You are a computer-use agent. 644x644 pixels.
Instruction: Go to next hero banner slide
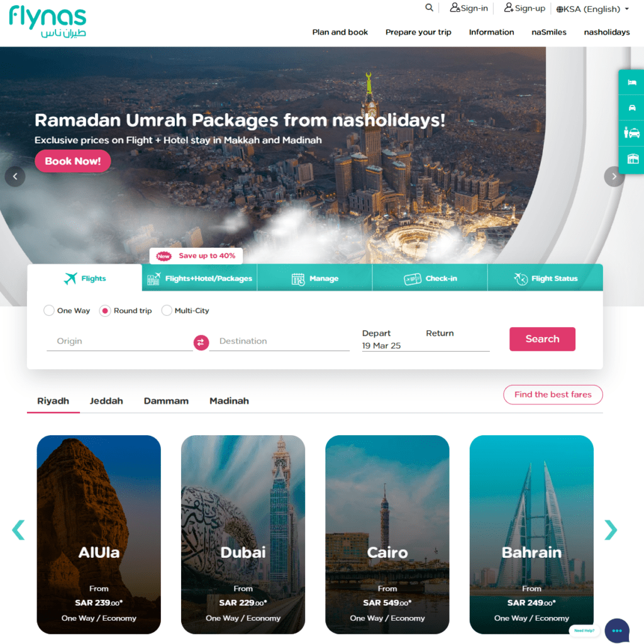click(614, 176)
